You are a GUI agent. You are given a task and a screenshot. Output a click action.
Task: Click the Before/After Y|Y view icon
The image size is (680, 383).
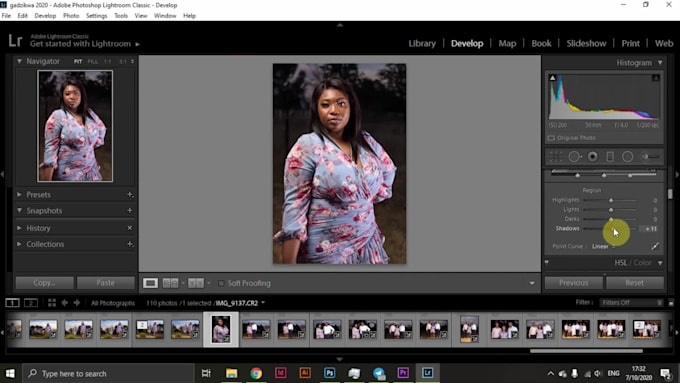(x=196, y=283)
